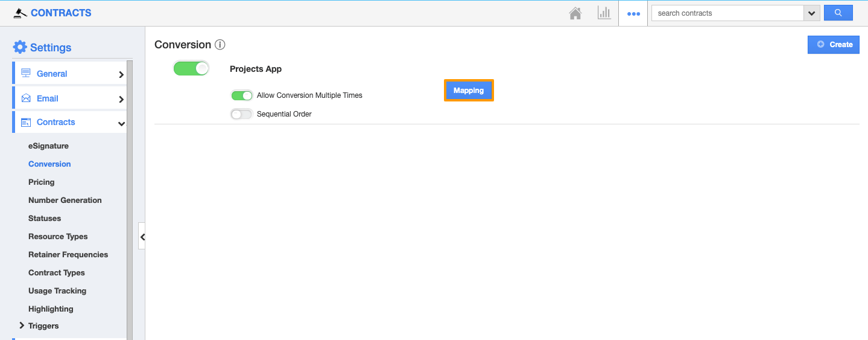This screenshot has height=340, width=868.
Task: Click the Contracts gavel logo
Action: tap(21, 13)
